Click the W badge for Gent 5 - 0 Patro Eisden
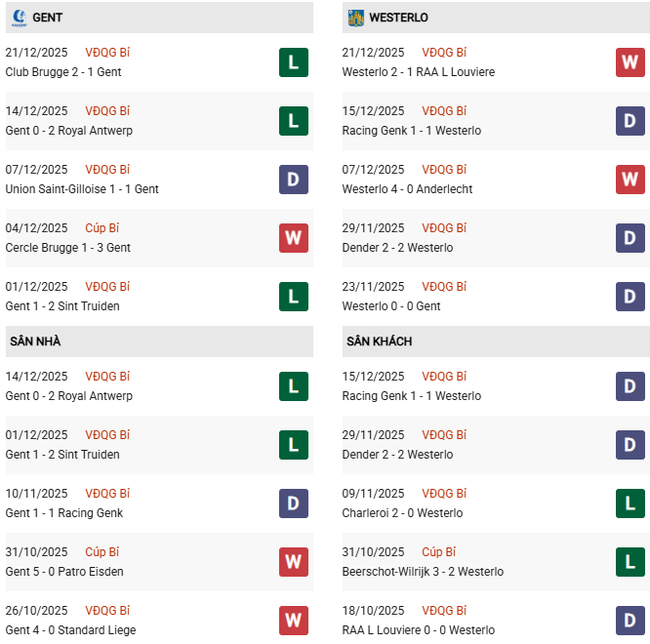This screenshot has height=644, width=650. 294,562
